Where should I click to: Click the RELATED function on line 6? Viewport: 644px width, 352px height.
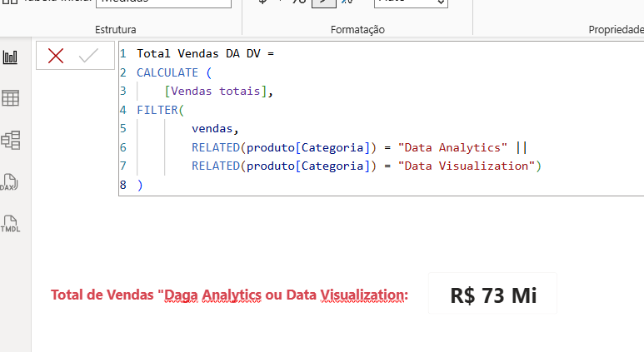[216, 147]
